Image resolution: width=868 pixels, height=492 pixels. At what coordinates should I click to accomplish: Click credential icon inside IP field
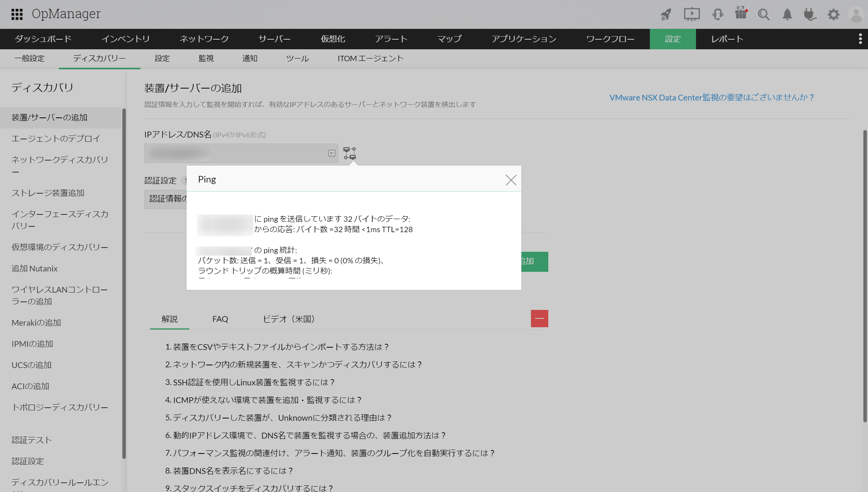click(332, 153)
